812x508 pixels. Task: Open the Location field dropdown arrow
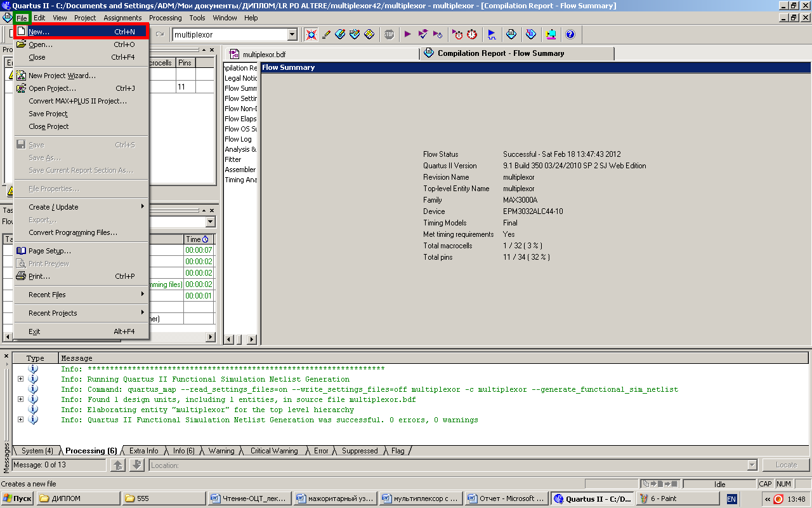(752, 465)
